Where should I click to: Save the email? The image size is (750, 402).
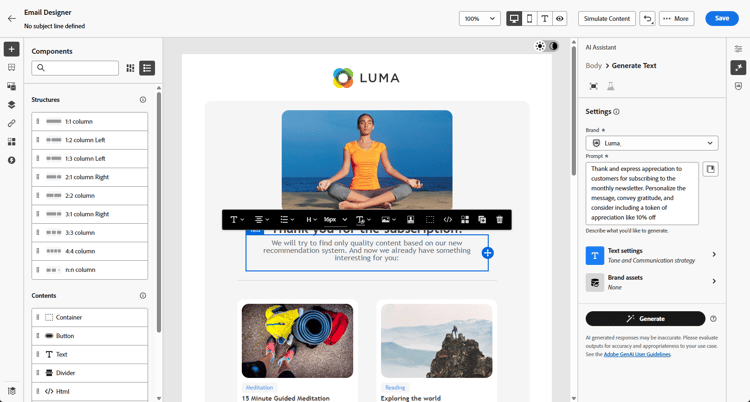[722, 18]
